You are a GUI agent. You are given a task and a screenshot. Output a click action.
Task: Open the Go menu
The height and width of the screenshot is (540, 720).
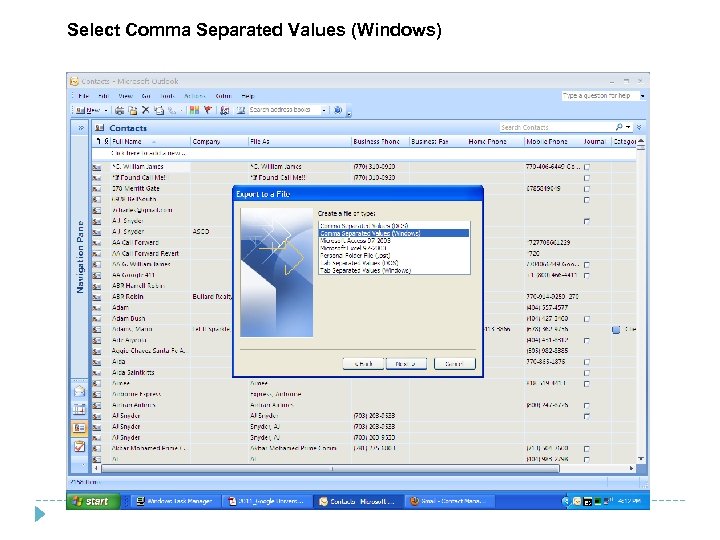point(146,96)
